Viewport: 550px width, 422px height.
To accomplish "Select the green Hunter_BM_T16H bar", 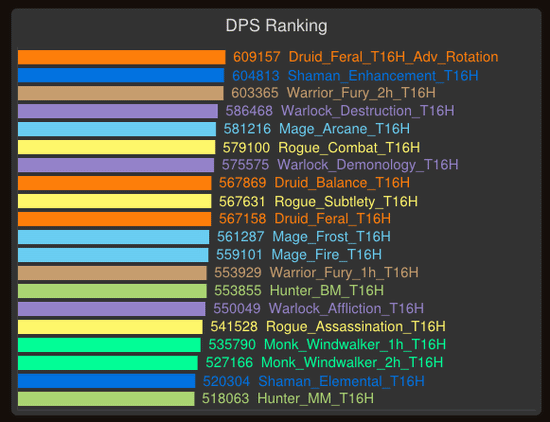I will 112,291.
